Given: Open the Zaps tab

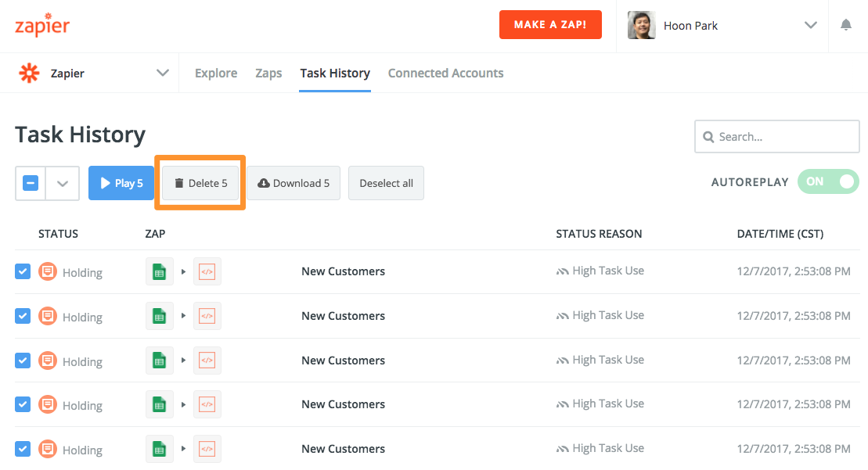Looking at the screenshot, I should click(268, 73).
